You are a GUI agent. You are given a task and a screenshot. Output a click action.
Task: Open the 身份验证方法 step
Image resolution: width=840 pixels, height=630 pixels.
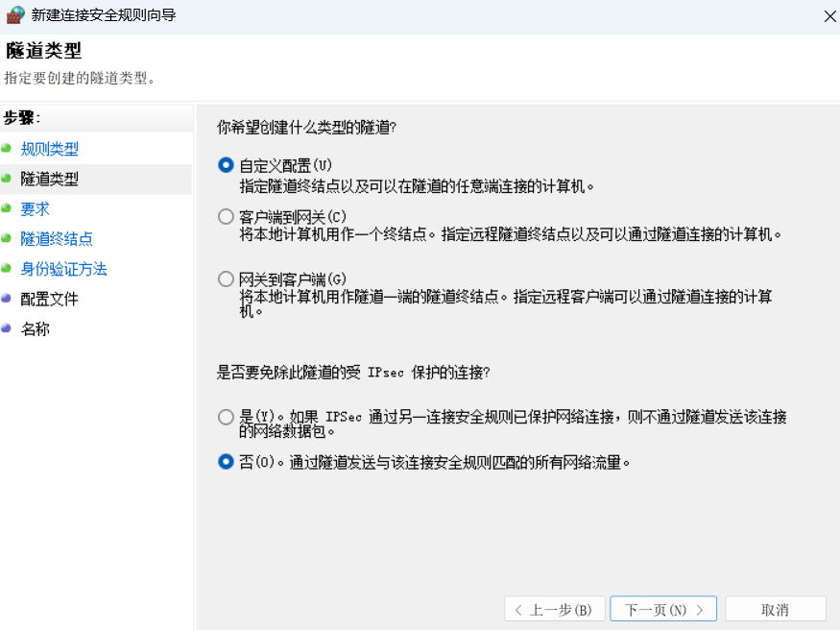tap(63, 268)
